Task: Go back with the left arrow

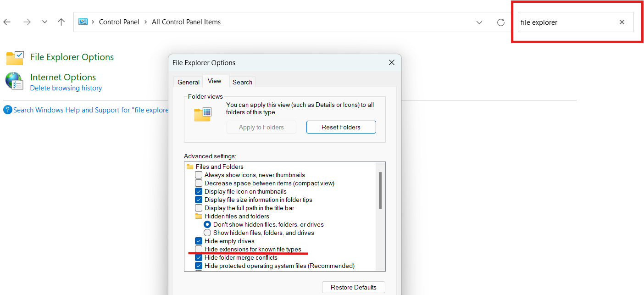Action: (7, 22)
